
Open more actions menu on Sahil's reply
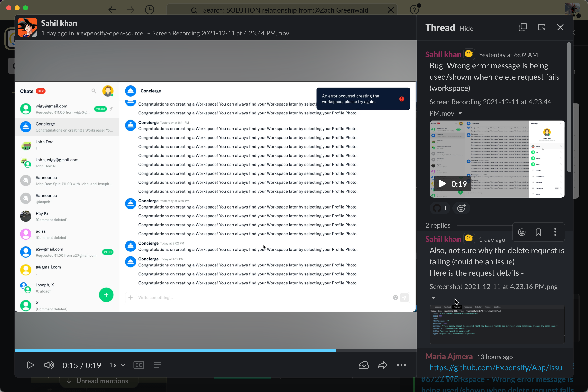pyautogui.click(x=555, y=232)
